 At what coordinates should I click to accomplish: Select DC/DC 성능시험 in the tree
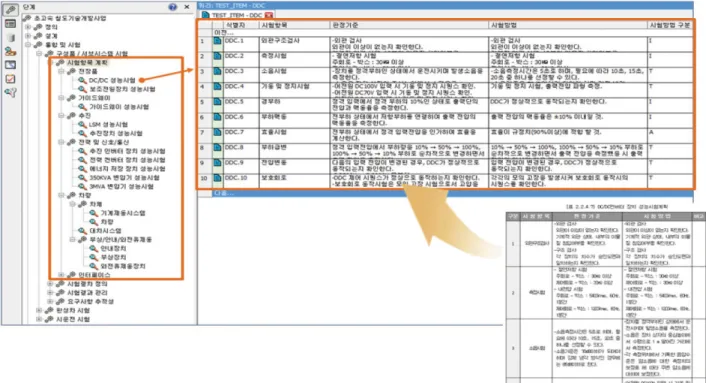pyautogui.click(x=112, y=80)
